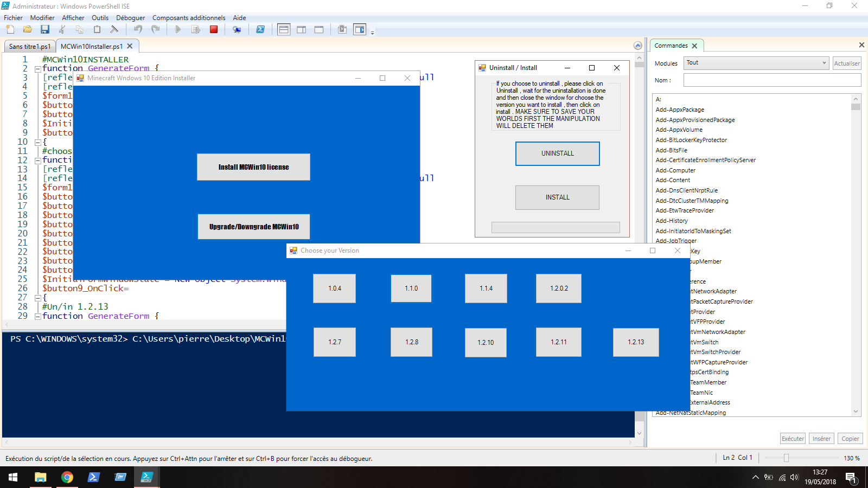Viewport: 868px width, 488px height.
Task: Collapse code fold at line 2
Action: [x=37, y=69]
